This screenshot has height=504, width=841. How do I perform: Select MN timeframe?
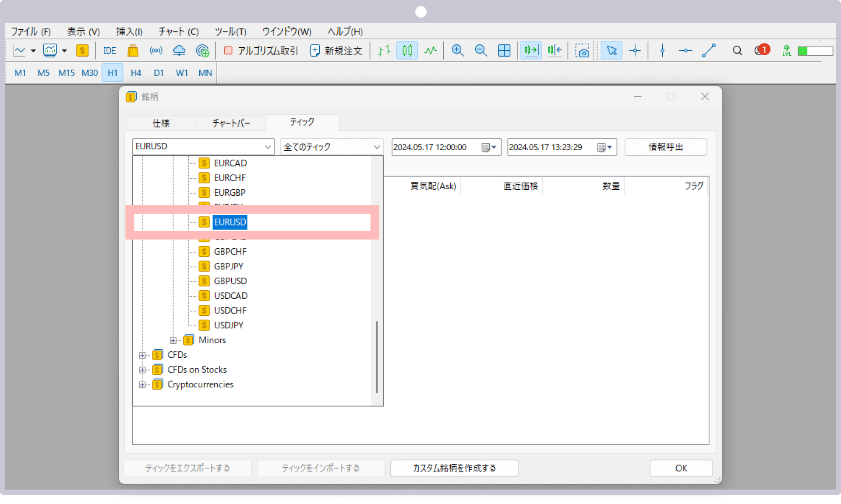(205, 73)
